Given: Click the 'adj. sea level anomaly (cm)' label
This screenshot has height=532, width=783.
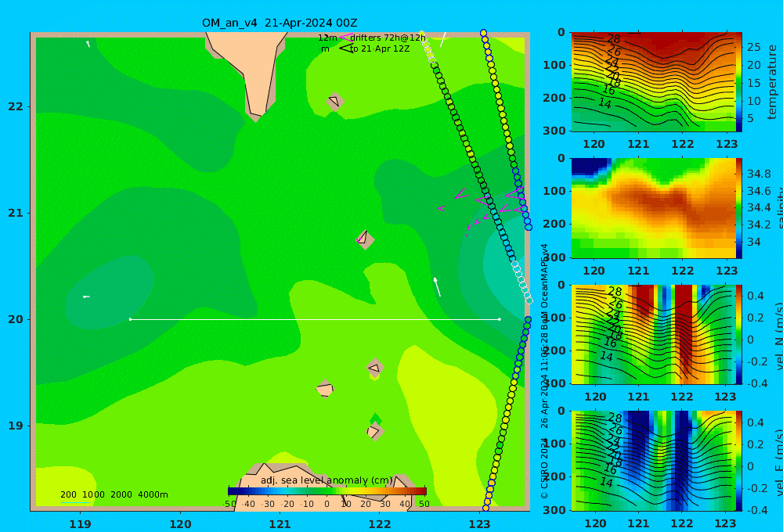Looking at the screenshot, I should tap(327, 480).
